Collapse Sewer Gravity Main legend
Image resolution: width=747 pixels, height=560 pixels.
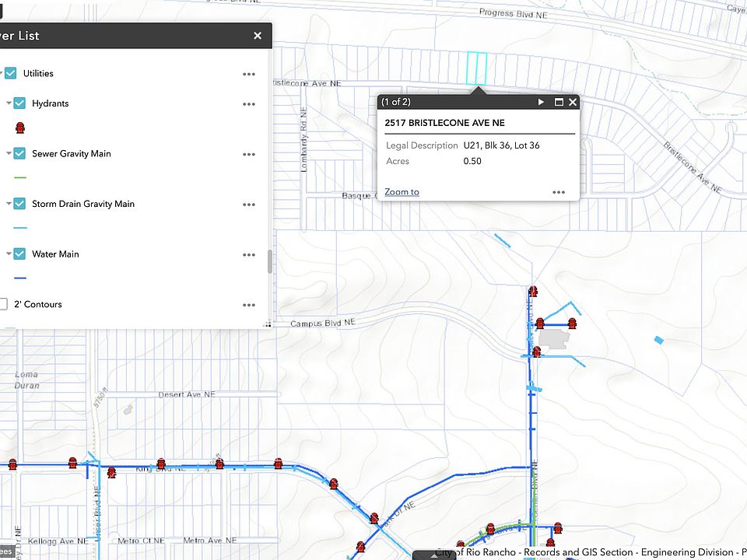9,153
